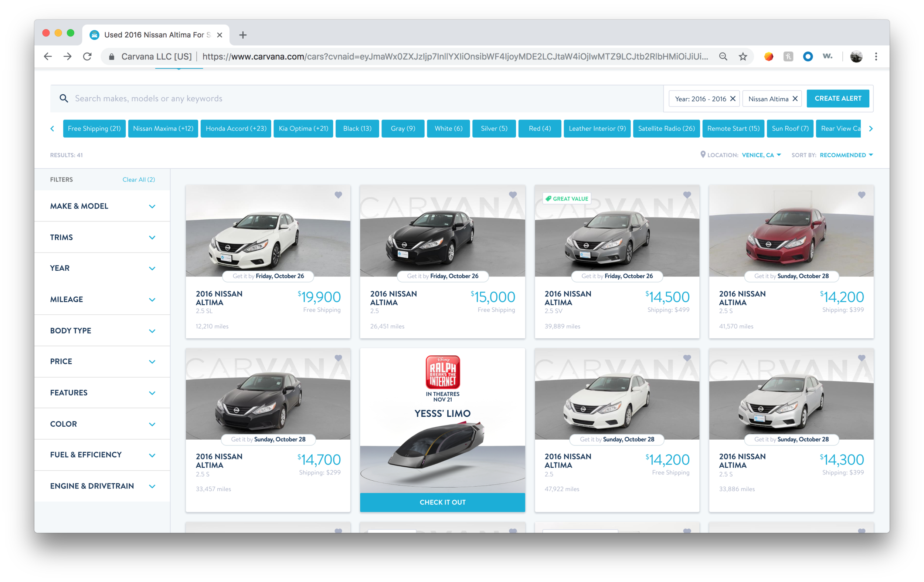Expand the Mileage filter

102,300
